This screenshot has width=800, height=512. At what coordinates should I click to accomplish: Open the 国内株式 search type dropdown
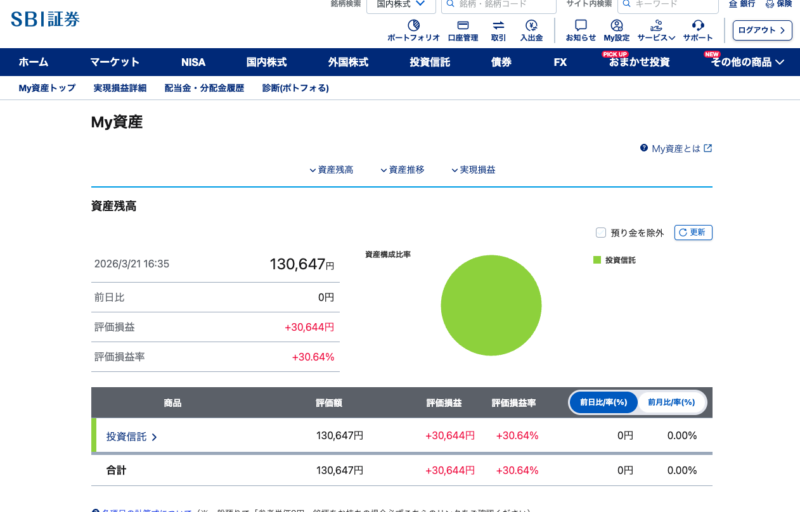click(x=400, y=4)
